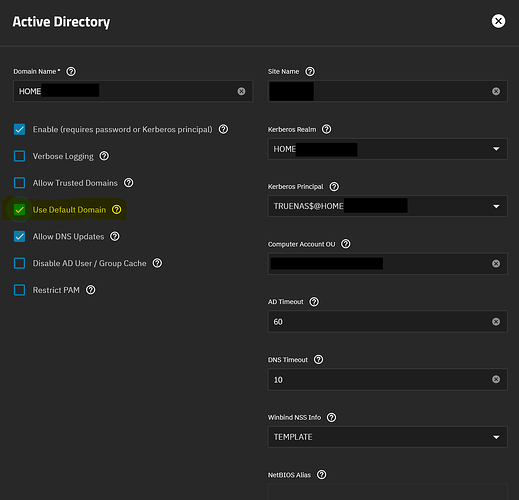Clear the DNS Timeout value
This screenshot has height=500, width=519.
point(496,379)
